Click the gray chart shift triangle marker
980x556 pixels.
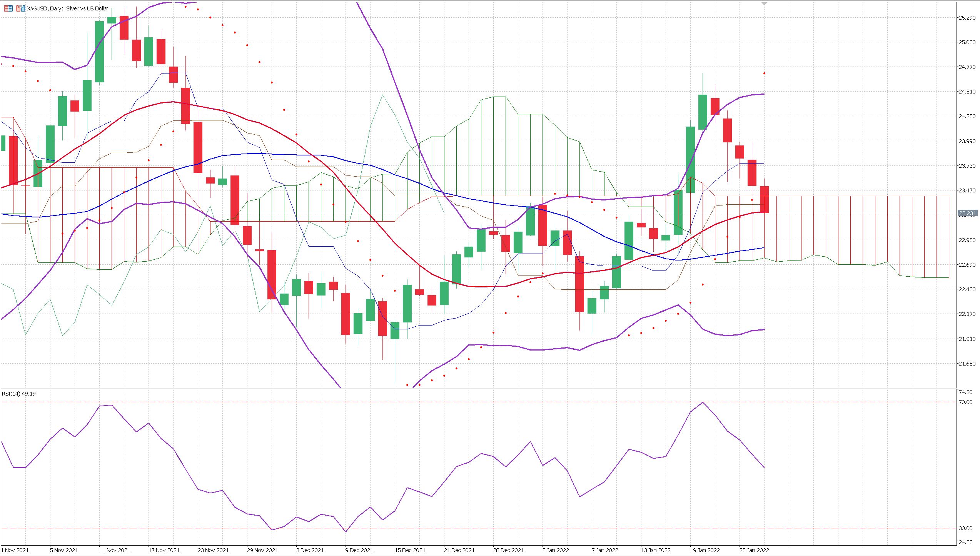764,3
